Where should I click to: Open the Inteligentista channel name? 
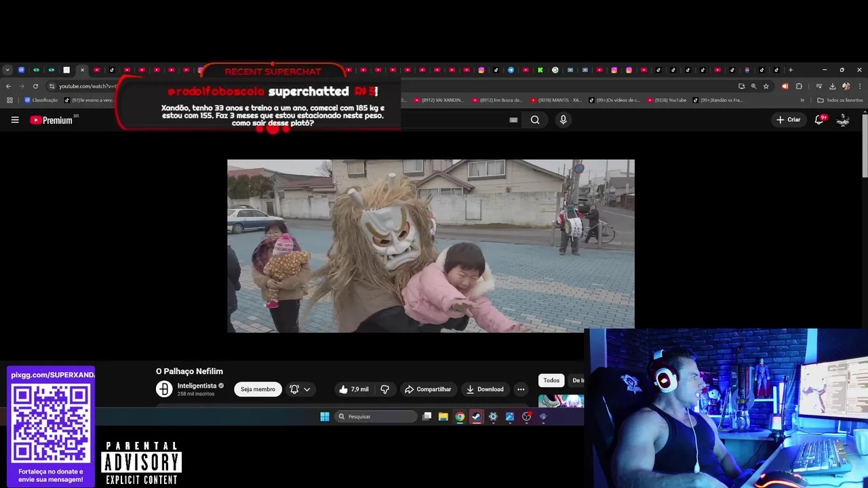click(x=197, y=386)
